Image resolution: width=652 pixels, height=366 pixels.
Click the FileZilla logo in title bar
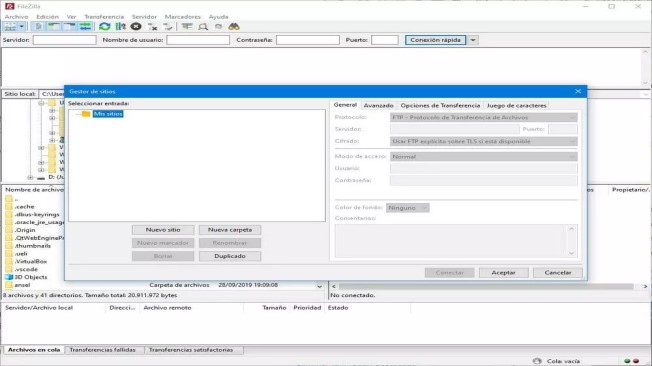coord(9,6)
